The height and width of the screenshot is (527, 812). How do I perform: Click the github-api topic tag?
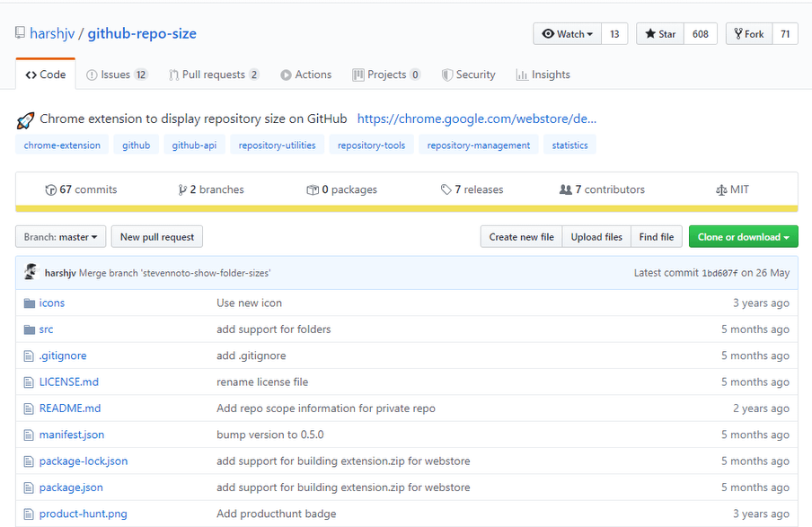point(194,145)
